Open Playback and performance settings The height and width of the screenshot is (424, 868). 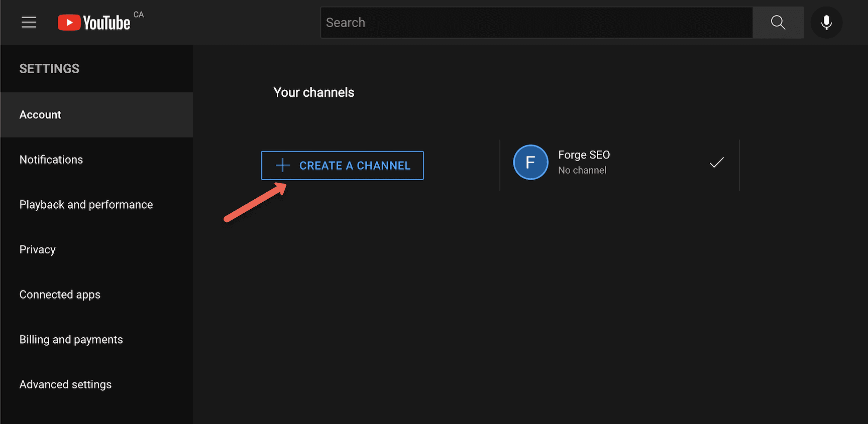point(86,205)
